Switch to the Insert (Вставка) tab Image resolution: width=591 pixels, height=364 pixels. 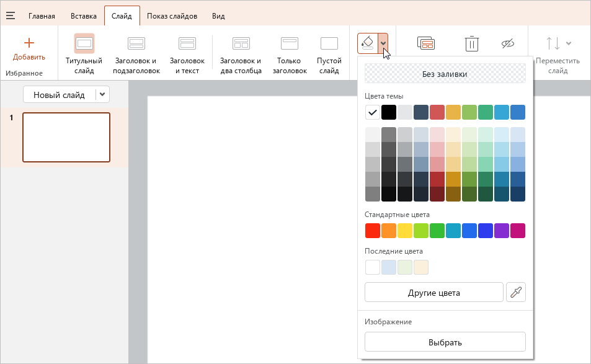pos(84,16)
